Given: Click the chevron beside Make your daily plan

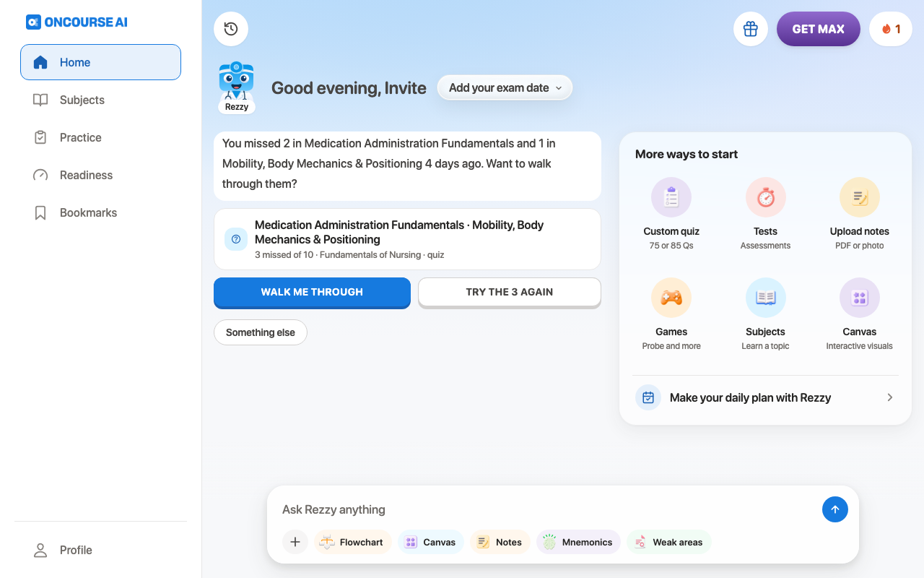Looking at the screenshot, I should (x=890, y=397).
